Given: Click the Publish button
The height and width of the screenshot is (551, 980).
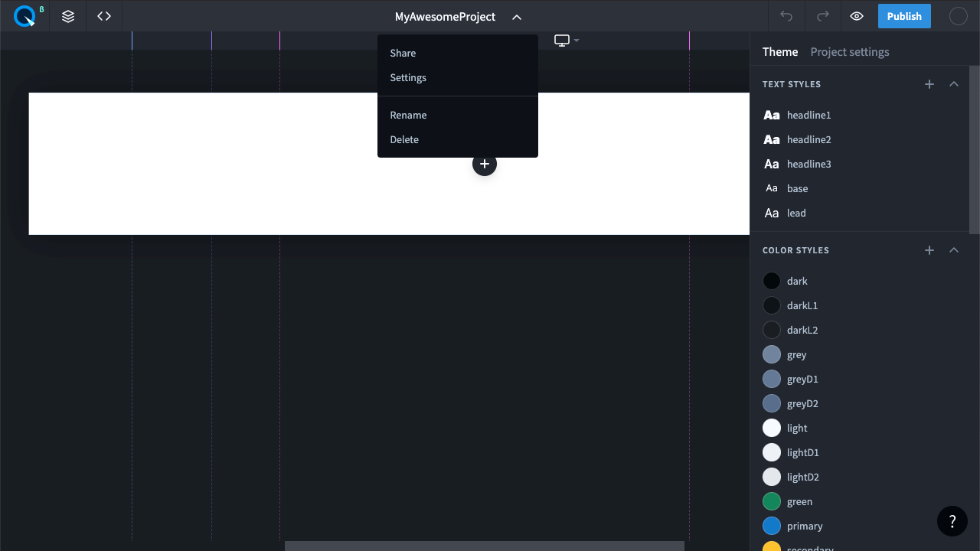Looking at the screenshot, I should point(904,16).
